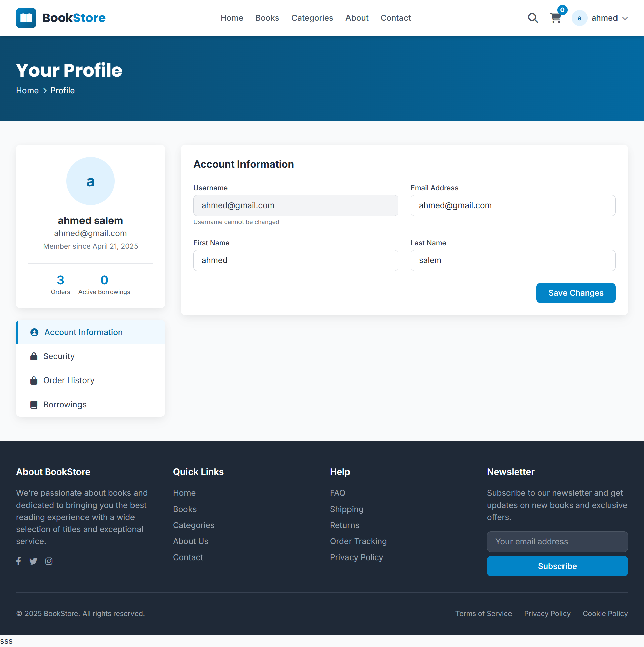This screenshot has height=647, width=644.
Task: Focus the newsletter email address field
Action: 557,542
